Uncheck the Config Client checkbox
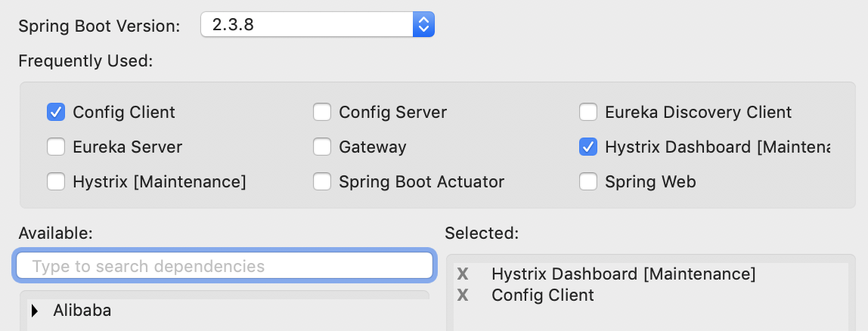Viewport: 868px width, 331px height. (56, 113)
